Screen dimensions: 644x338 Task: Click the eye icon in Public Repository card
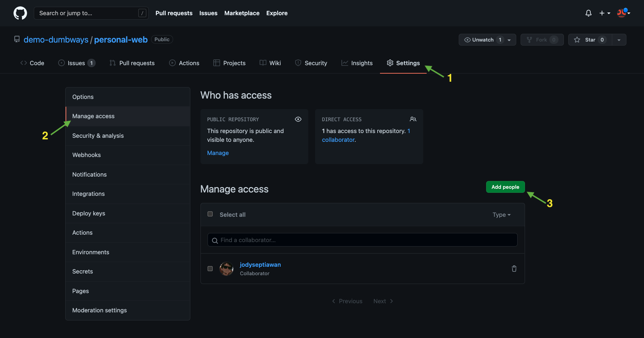pyautogui.click(x=298, y=119)
